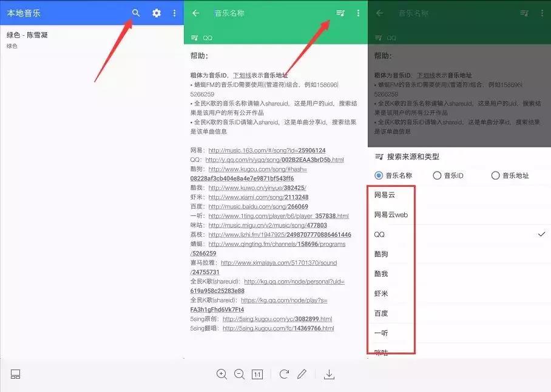The width and height of the screenshot is (551, 392).
Task: Open the edit pencil icon in bottom bar
Action: click(x=303, y=374)
